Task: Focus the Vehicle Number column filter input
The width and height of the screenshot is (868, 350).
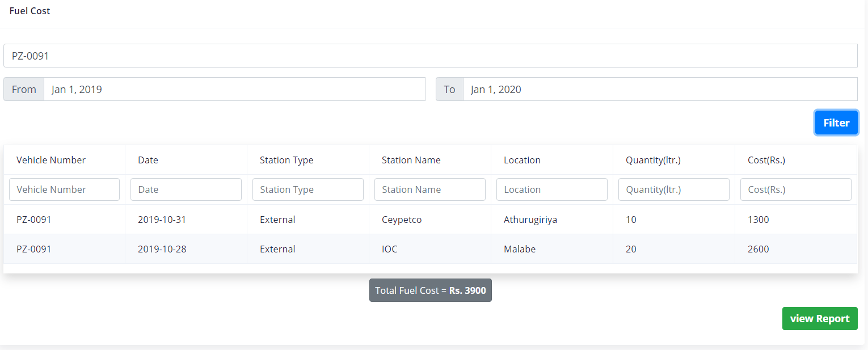Action: (x=64, y=189)
